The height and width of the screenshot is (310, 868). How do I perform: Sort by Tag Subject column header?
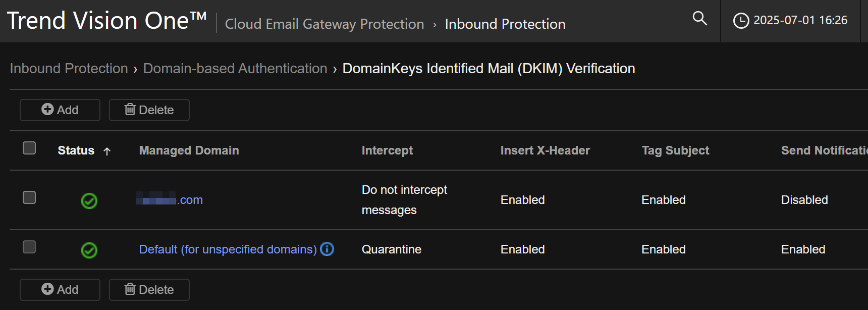coord(675,150)
